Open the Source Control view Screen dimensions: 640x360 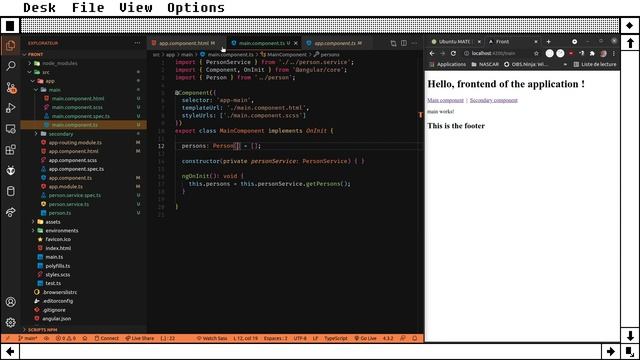11,87
